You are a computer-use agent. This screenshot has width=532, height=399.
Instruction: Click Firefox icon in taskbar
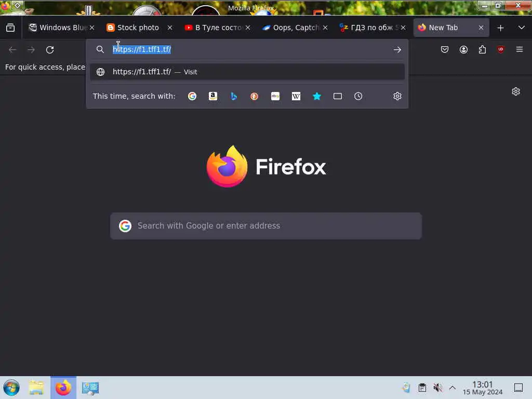pyautogui.click(x=63, y=388)
